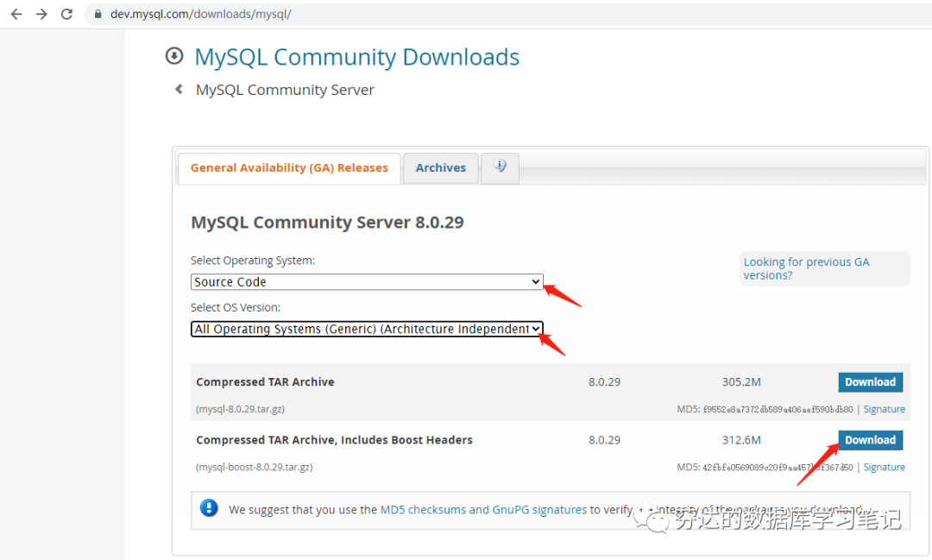This screenshot has width=932, height=560.
Task: Reload the page with the refresh icon
Action: click(x=66, y=14)
